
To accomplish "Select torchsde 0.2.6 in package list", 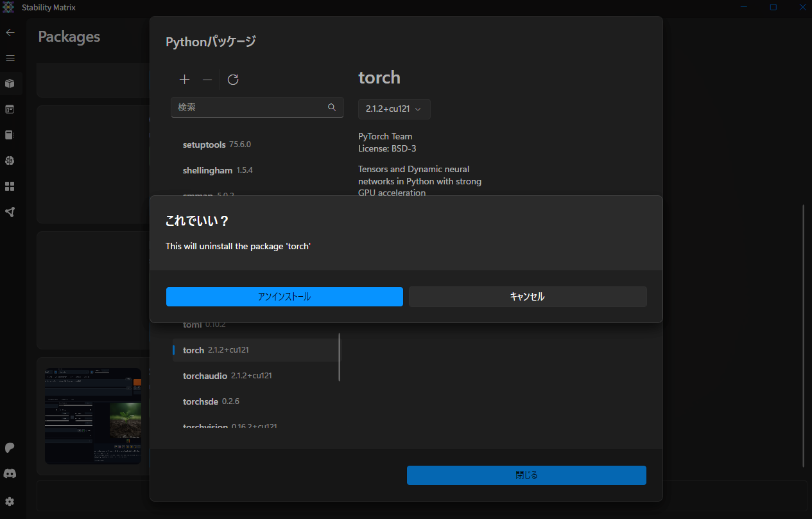I will coord(255,401).
